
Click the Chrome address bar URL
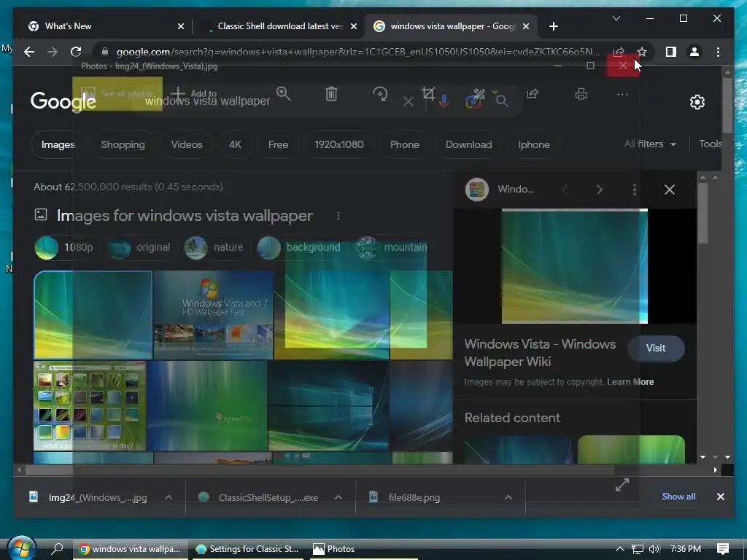click(x=357, y=52)
